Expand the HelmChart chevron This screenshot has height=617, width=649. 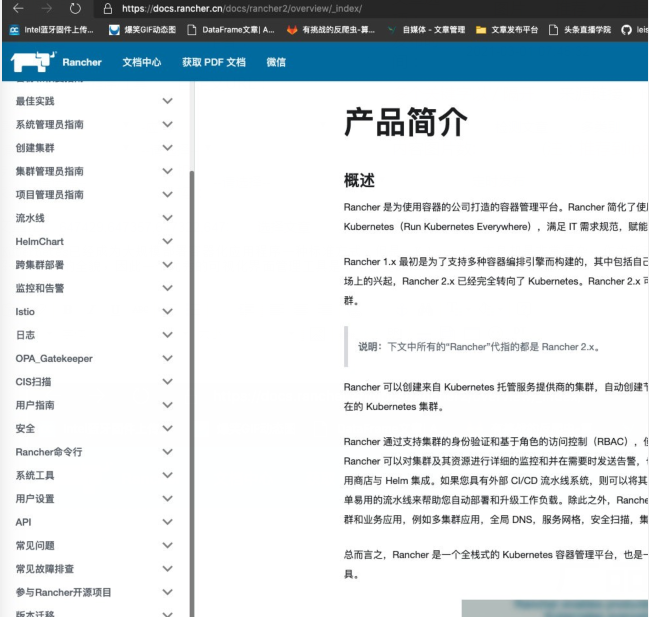(x=167, y=241)
